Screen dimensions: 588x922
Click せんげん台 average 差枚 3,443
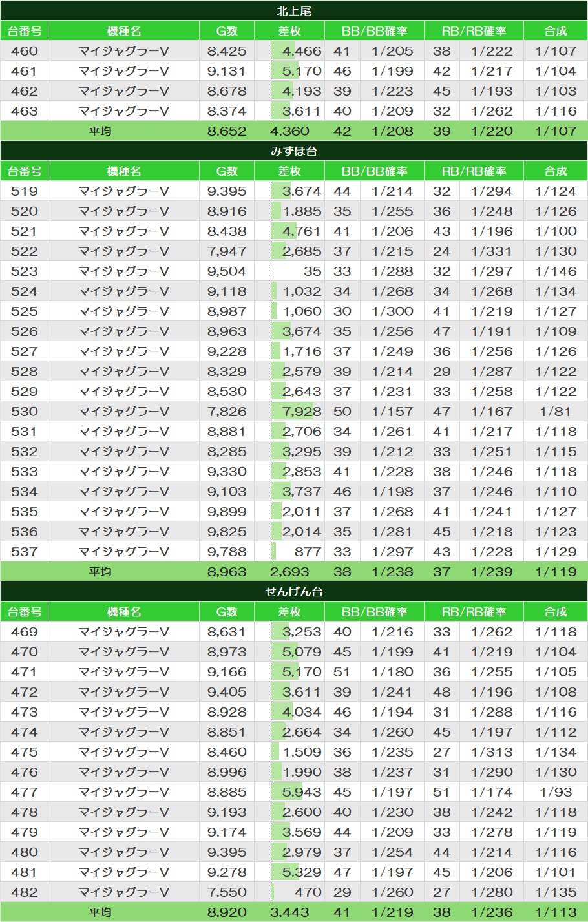pyautogui.click(x=289, y=912)
